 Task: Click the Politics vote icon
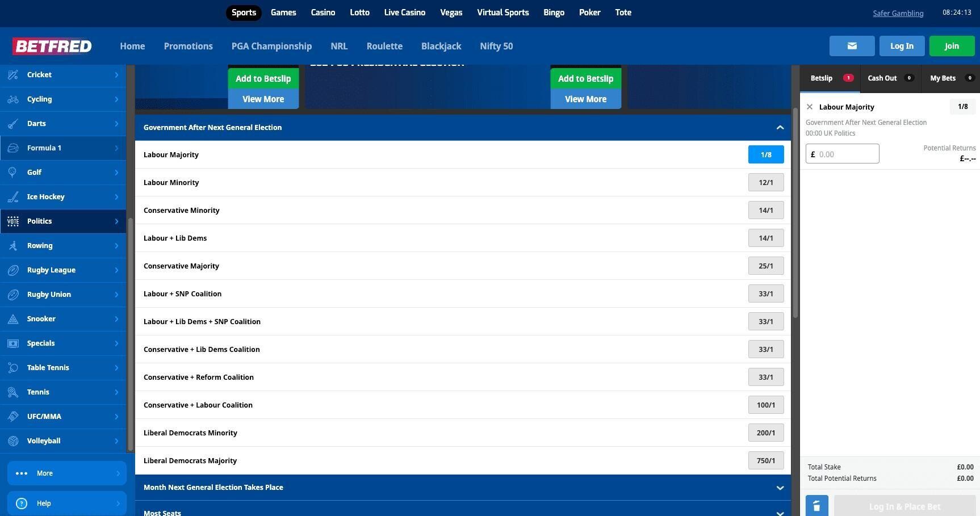pyautogui.click(x=13, y=221)
